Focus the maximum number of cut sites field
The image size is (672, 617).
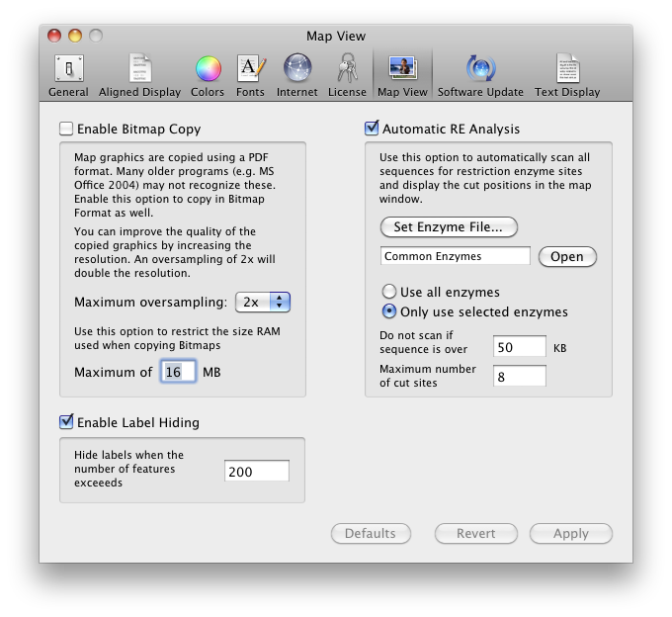click(520, 376)
